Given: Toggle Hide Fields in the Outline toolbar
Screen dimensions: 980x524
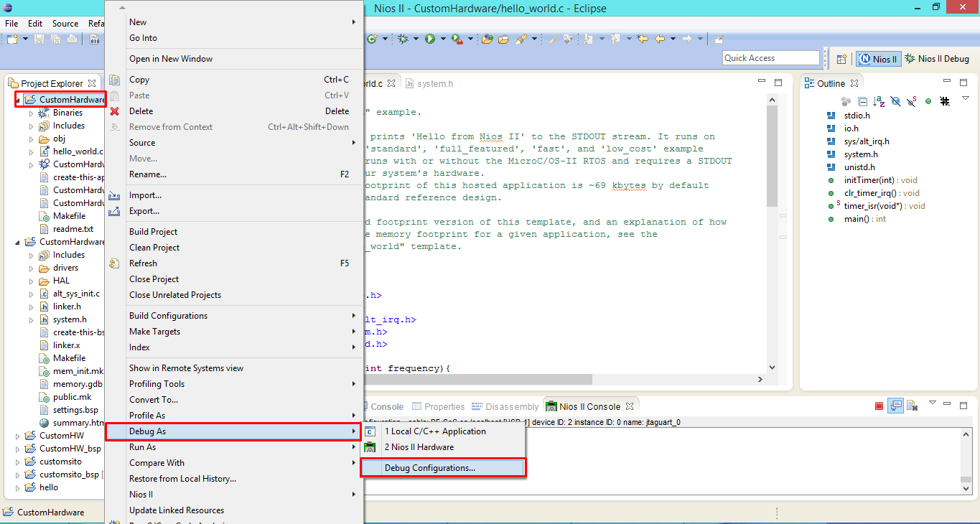Looking at the screenshot, I should pos(895,101).
